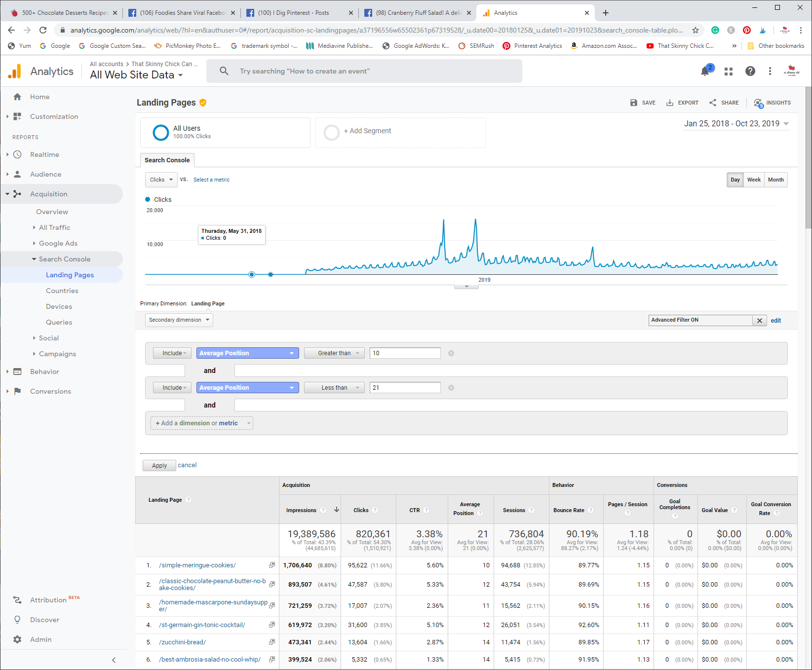Click the Analytics search box

point(364,71)
